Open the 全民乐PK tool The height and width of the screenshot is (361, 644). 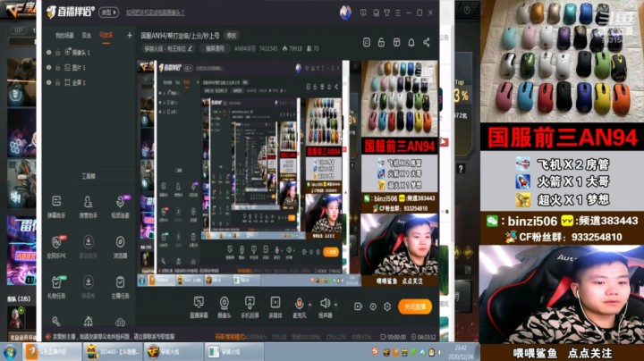[x=56, y=247]
